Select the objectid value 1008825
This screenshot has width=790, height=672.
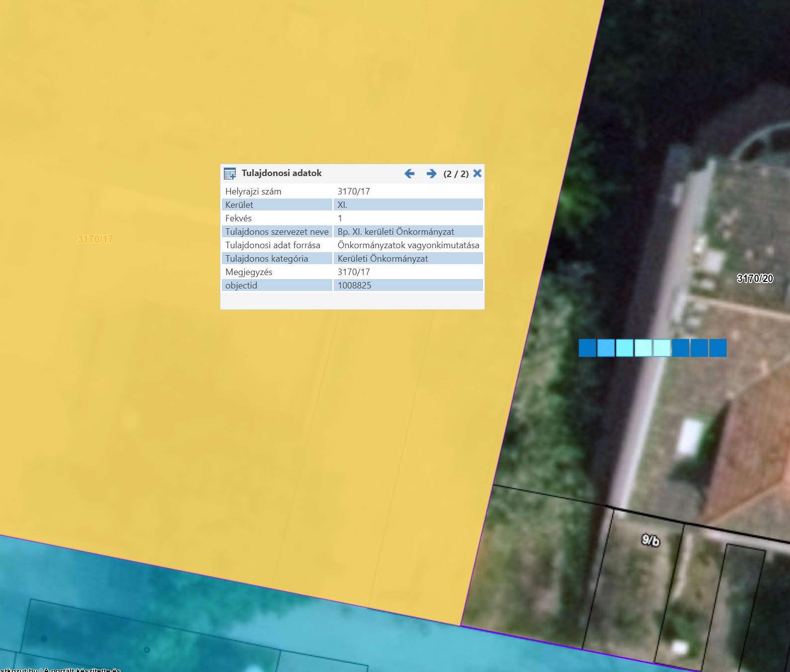[x=354, y=286]
